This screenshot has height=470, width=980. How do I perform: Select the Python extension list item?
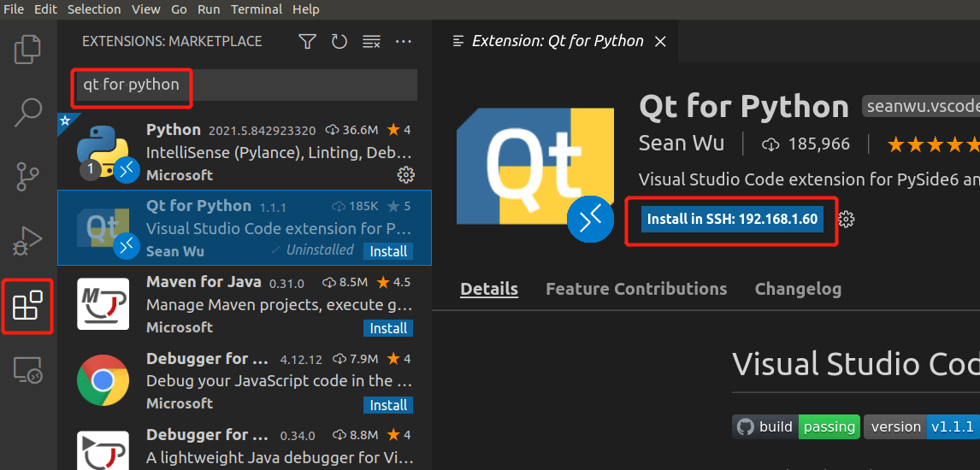pyautogui.click(x=245, y=151)
